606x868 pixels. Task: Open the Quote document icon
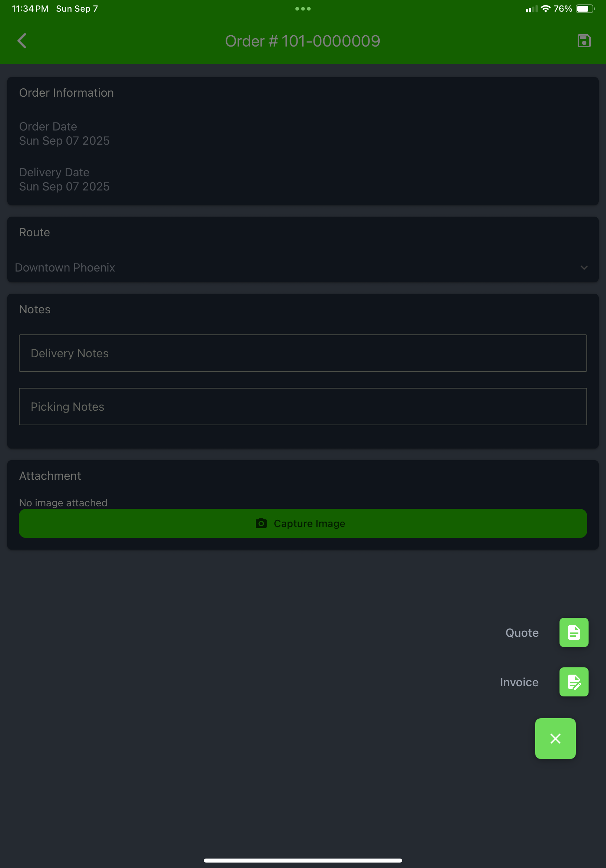574,632
